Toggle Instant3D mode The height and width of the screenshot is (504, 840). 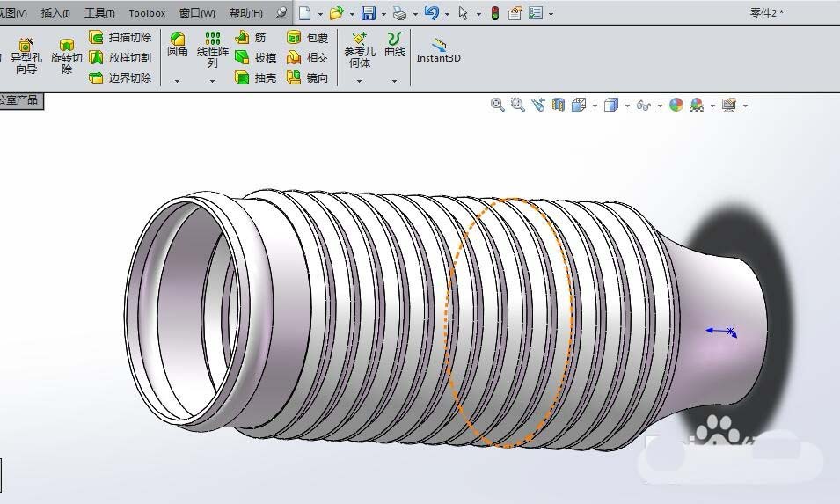(438, 50)
